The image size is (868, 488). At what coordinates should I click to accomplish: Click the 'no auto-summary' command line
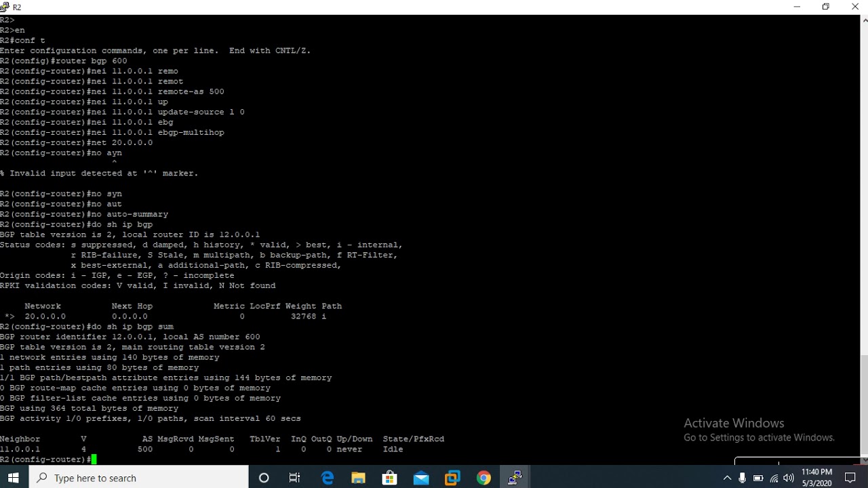tap(84, 214)
